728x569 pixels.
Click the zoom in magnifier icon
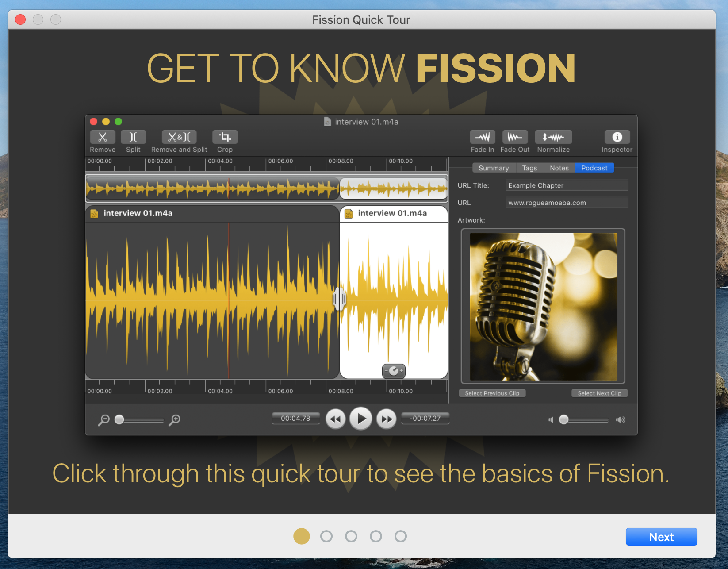click(x=175, y=420)
